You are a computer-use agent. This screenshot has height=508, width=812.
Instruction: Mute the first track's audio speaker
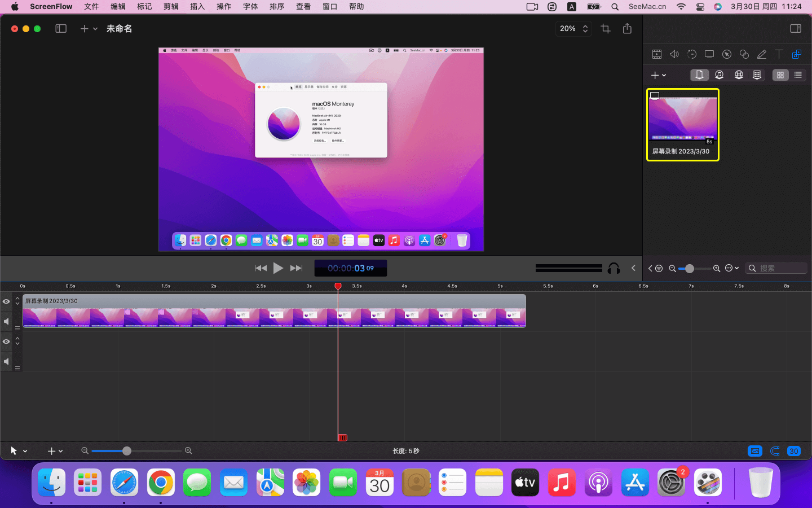point(6,321)
